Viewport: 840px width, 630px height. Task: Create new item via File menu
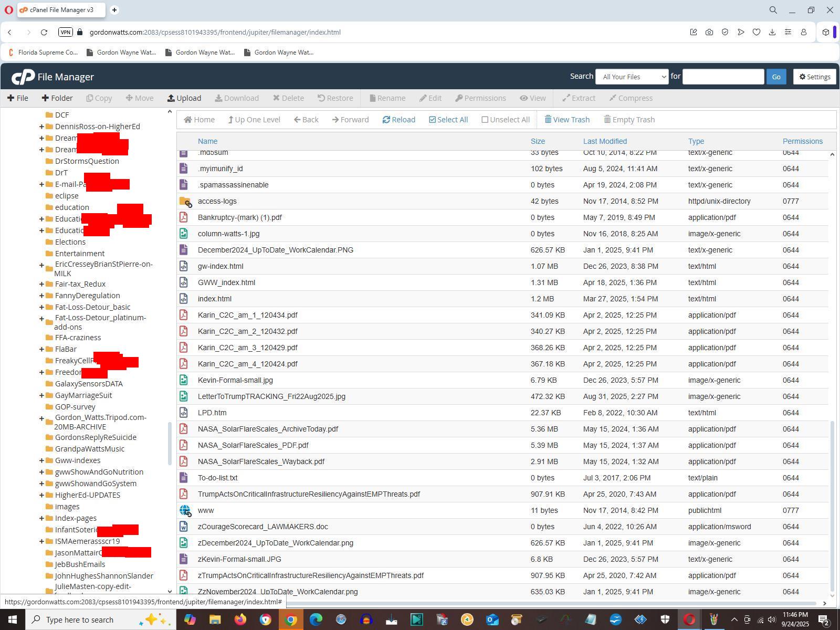pos(18,98)
